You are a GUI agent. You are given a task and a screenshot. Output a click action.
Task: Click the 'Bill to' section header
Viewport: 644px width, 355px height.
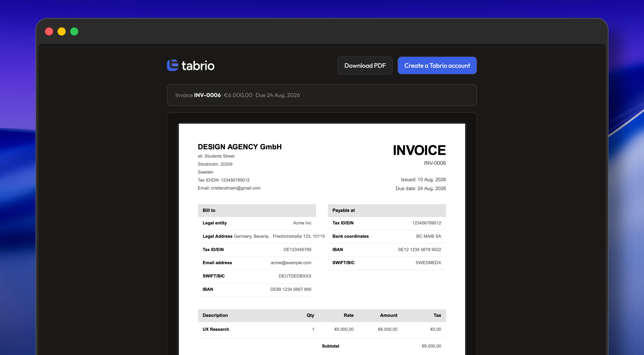point(257,211)
